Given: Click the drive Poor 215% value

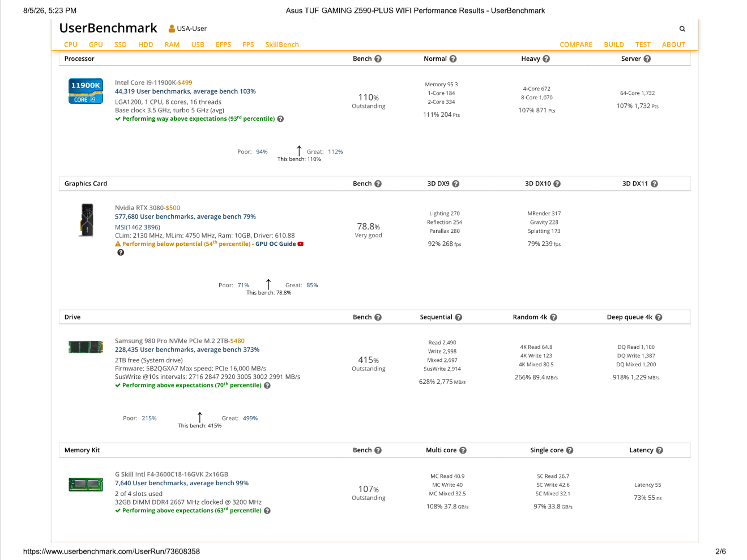Looking at the screenshot, I should [x=149, y=418].
